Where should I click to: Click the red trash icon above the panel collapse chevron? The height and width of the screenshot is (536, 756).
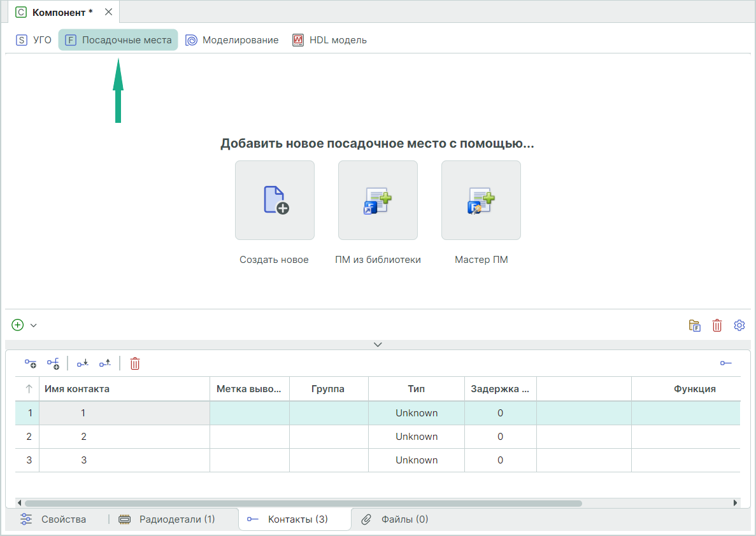pos(717,325)
